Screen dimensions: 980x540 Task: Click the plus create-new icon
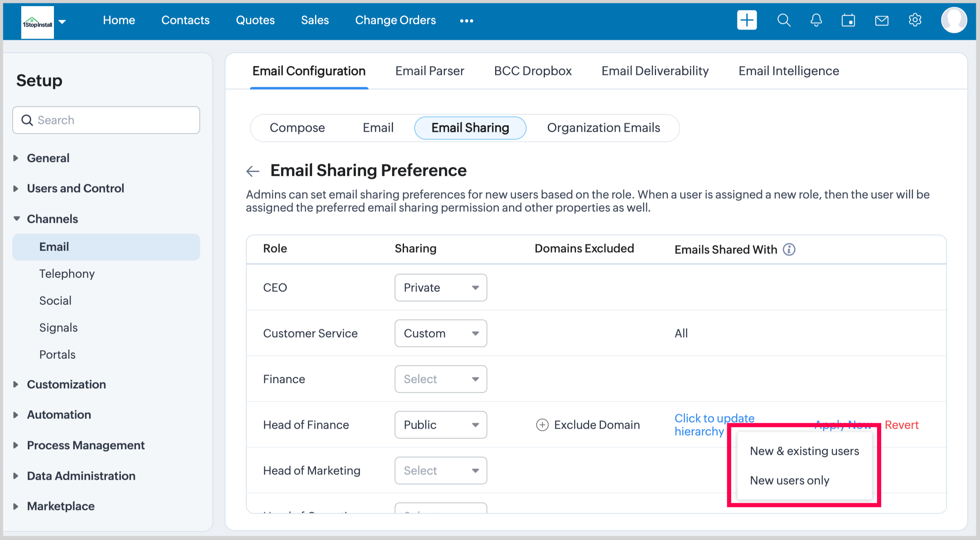(x=746, y=20)
